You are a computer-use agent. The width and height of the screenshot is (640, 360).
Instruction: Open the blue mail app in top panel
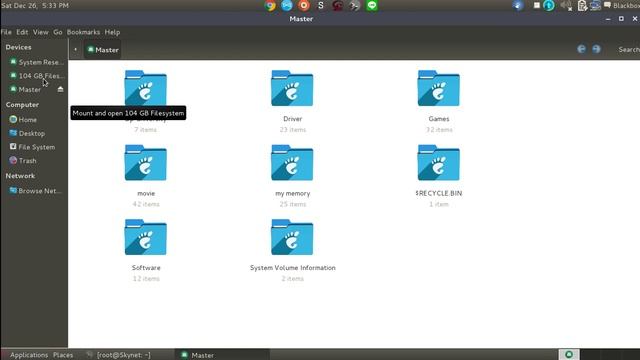click(x=287, y=6)
